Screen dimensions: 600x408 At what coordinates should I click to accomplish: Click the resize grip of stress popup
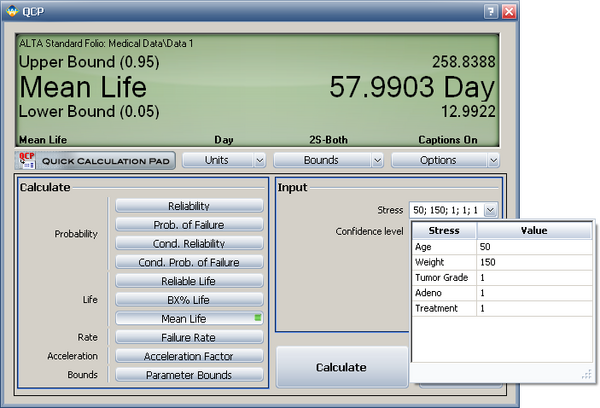pyautogui.click(x=587, y=374)
